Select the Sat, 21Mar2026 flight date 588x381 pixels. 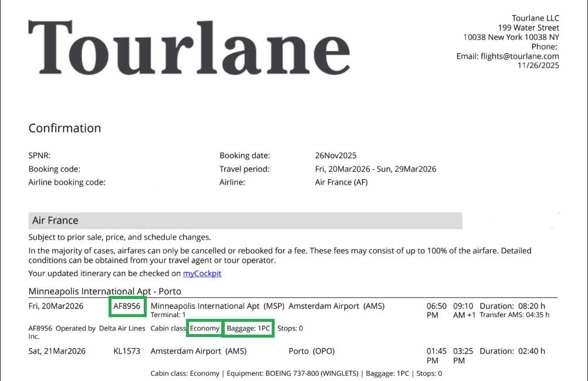(x=57, y=351)
